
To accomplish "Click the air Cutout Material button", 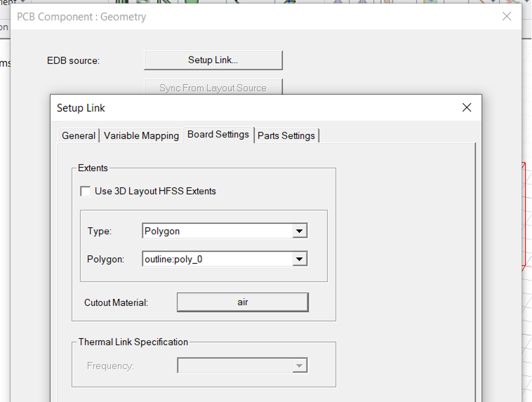I will click(x=242, y=302).
